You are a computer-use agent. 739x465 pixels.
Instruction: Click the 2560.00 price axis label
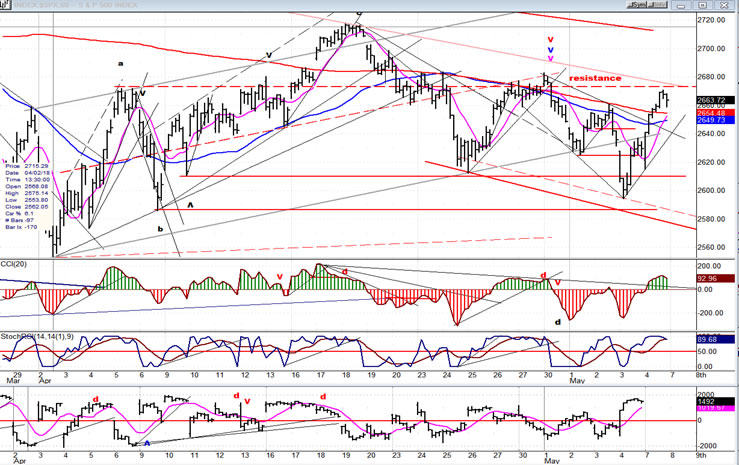(x=712, y=247)
